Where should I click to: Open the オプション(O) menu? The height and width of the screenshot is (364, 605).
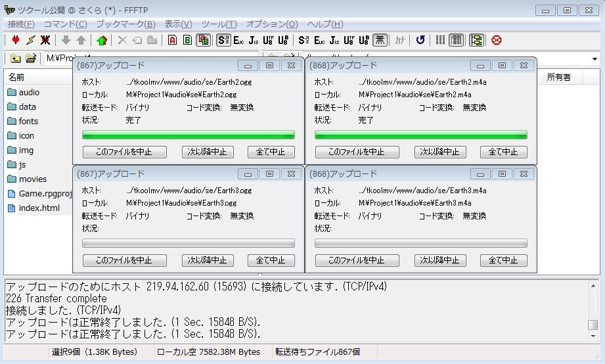[272, 24]
